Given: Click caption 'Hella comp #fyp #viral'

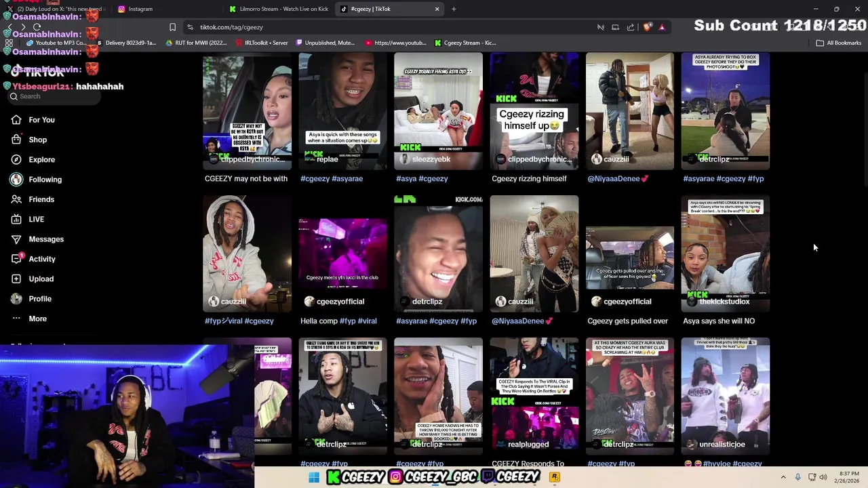Looking at the screenshot, I should tap(338, 321).
